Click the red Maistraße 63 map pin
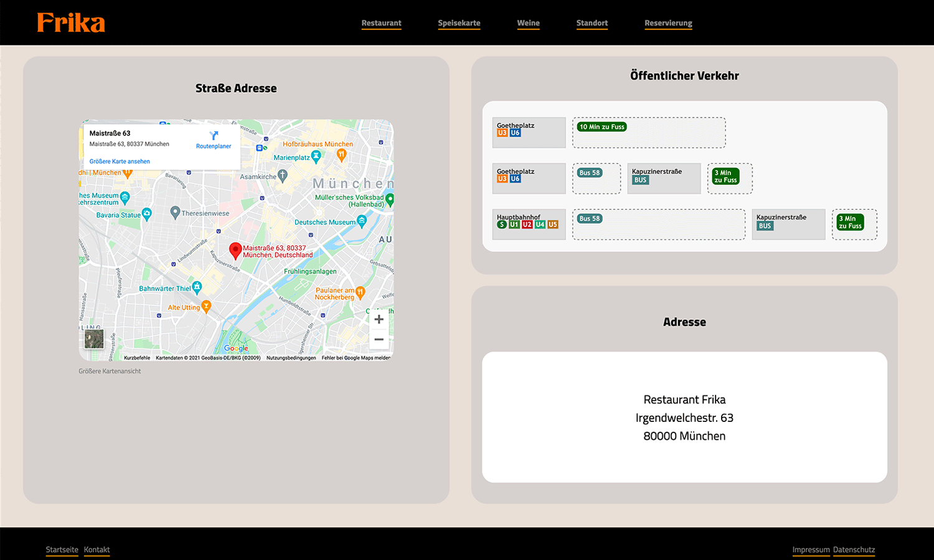934x560 pixels. pyautogui.click(x=235, y=250)
